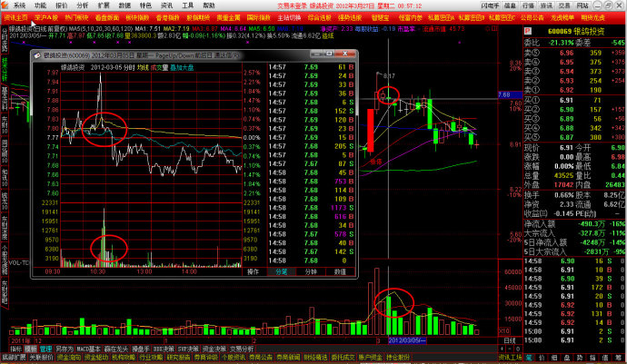
Task: Click the 操作 button in popup window
Action: 253,271
